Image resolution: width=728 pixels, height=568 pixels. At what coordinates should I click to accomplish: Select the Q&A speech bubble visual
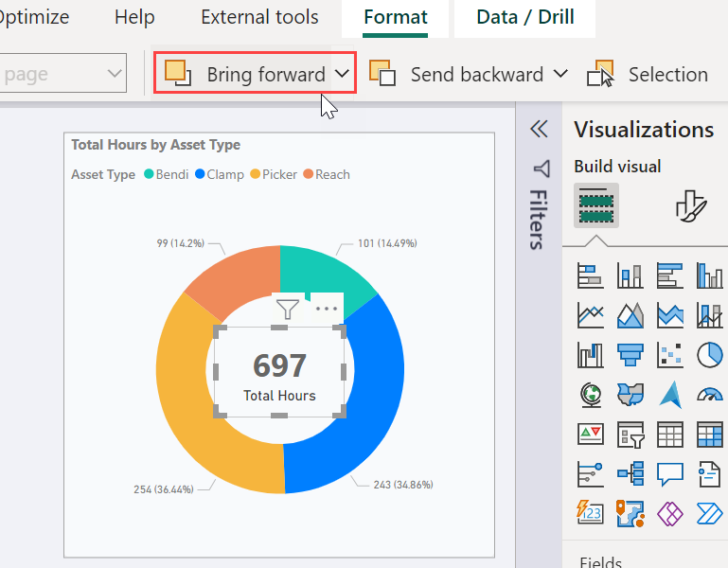[x=670, y=474]
